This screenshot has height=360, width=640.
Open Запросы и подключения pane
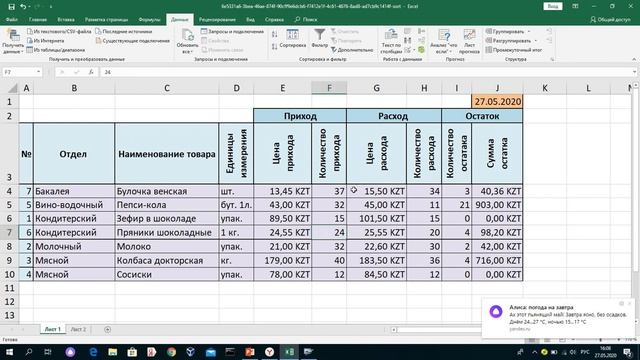233,31
